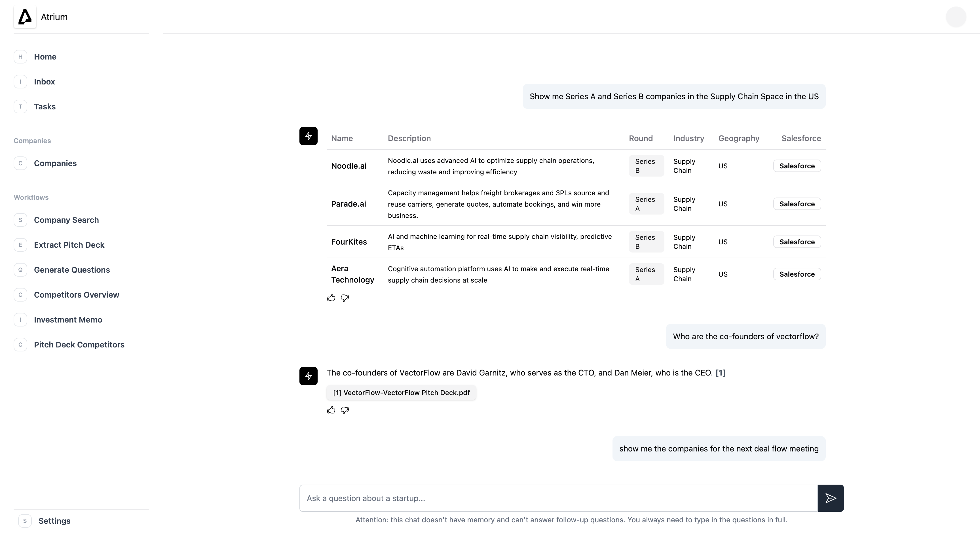Viewport: 980px width, 543px height.
Task: Open Salesforce for Aera Technology
Action: pos(797,274)
